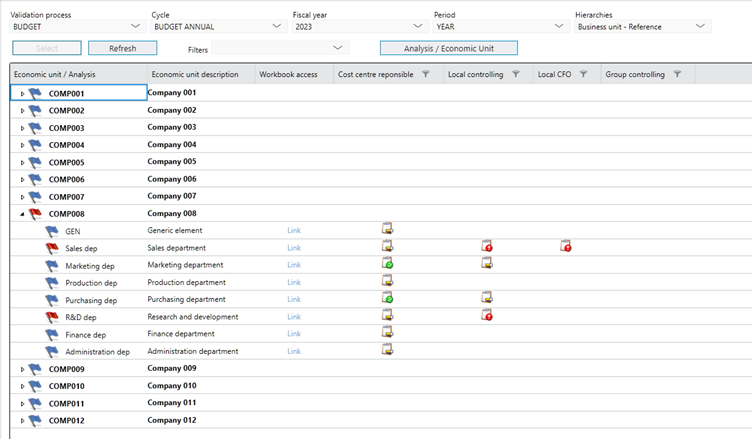Select the Administration dep tree row
Image resolution: width=752 pixels, height=439 pixels.
click(97, 351)
